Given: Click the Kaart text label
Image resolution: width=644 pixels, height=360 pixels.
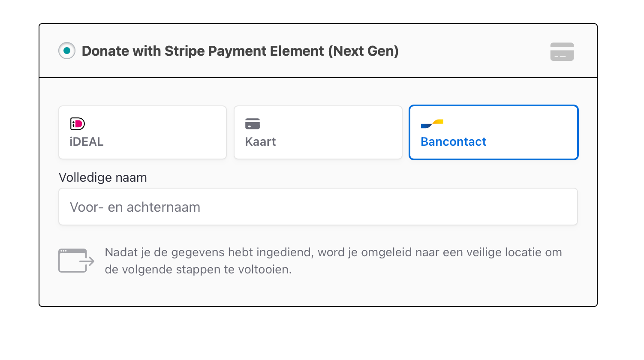Looking at the screenshot, I should tap(260, 142).
